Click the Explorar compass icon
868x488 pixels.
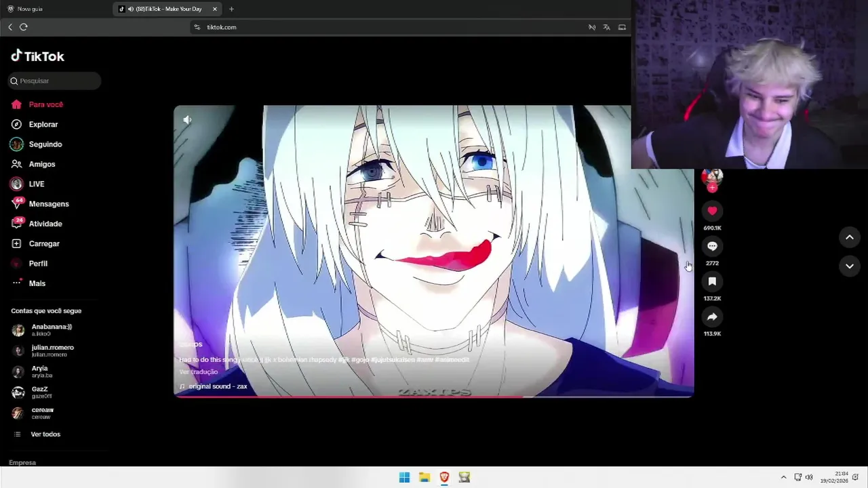[x=16, y=124]
